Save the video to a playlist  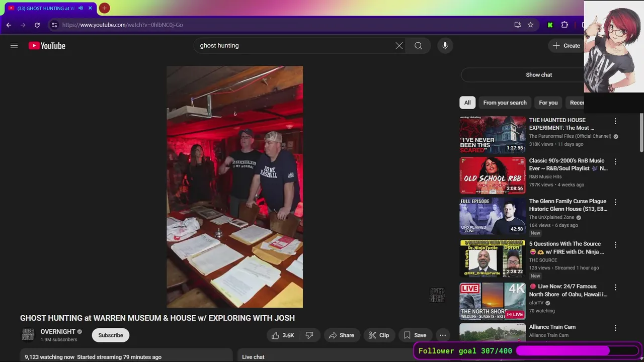pyautogui.click(x=415, y=335)
